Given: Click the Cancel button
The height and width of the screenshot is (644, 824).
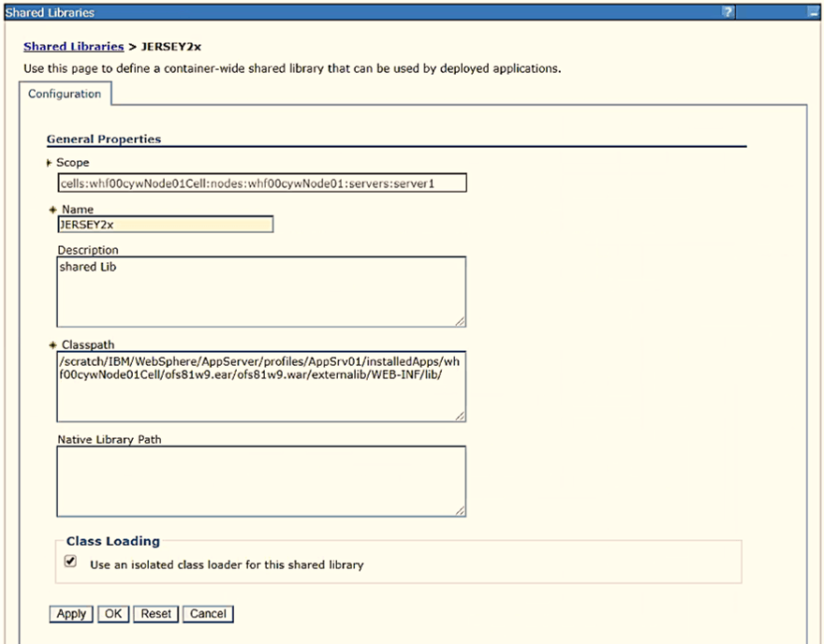Looking at the screenshot, I should pos(208,614).
